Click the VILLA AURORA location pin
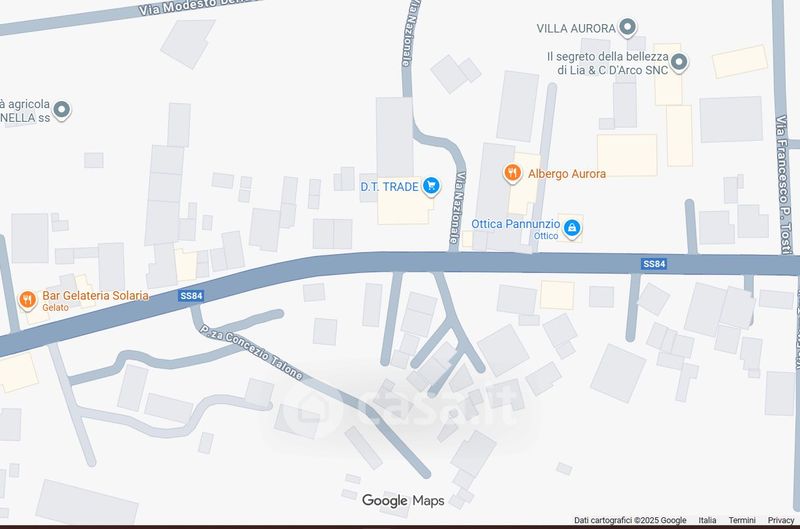This screenshot has width=800, height=529. pyautogui.click(x=628, y=27)
